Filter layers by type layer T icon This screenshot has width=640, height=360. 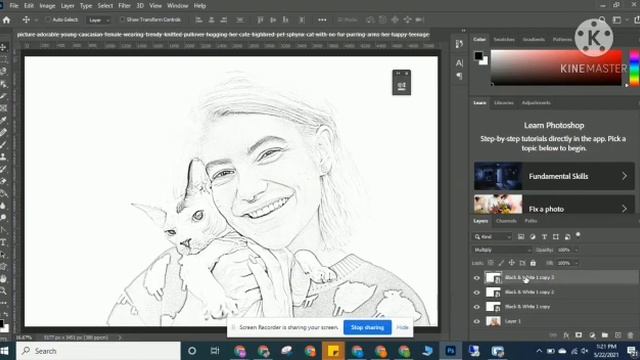(x=544, y=237)
